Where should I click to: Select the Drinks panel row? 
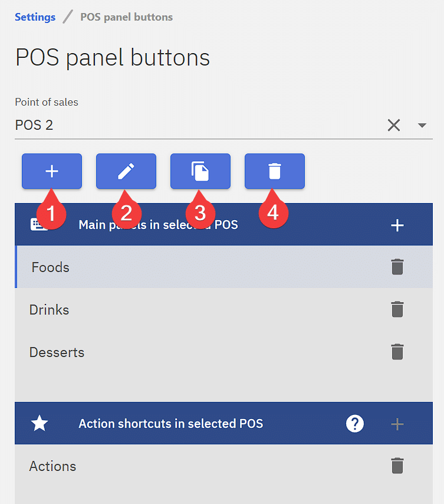[177, 309]
